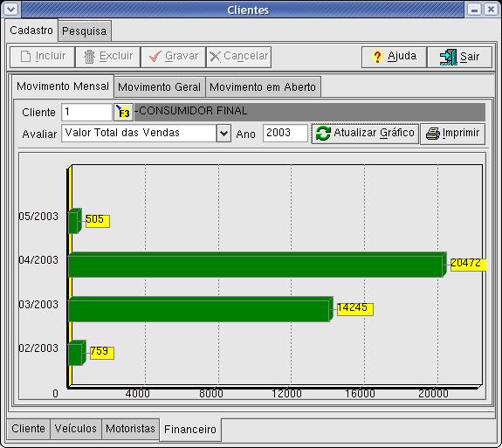Click the Incluir new document button

pos(42,57)
